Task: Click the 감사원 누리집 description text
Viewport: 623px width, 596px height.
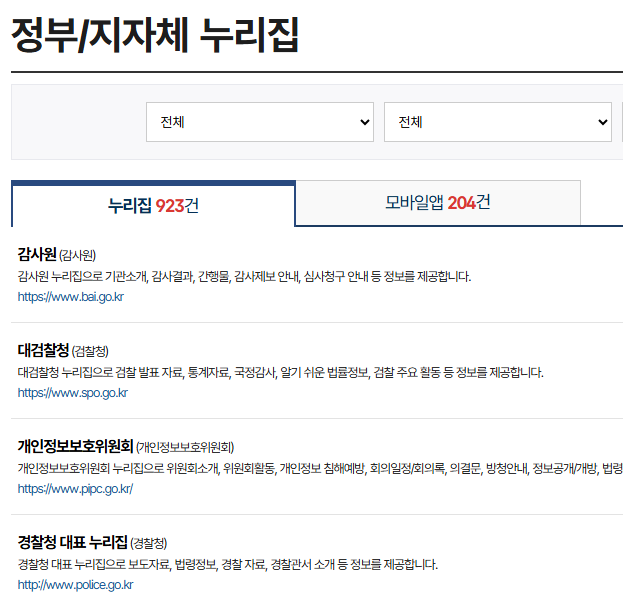Action: [x=244, y=276]
